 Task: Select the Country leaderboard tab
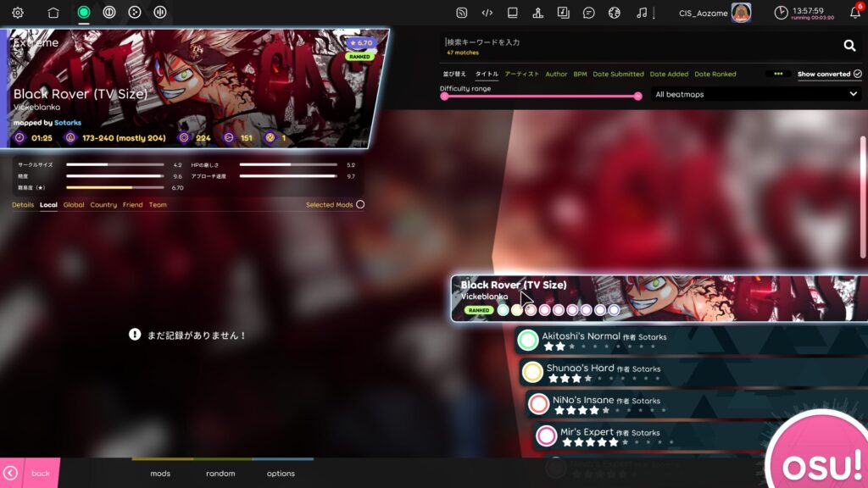click(103, 205)
